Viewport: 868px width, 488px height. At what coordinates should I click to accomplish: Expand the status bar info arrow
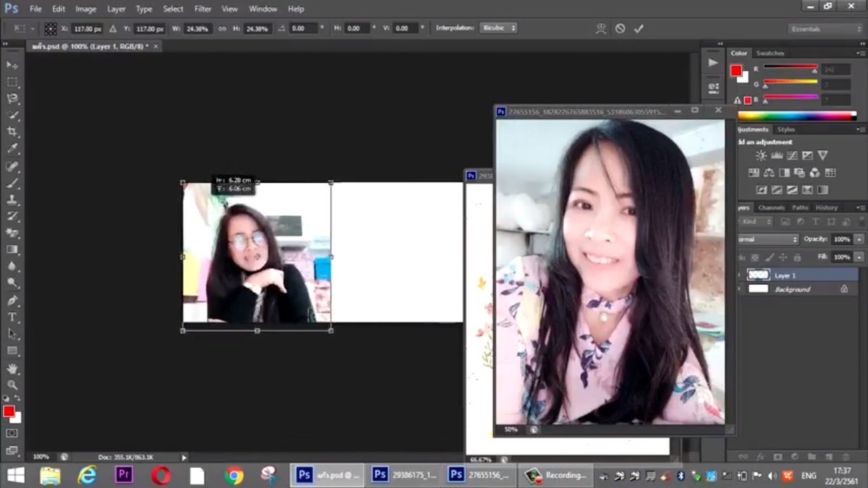(x=184, y=457)
